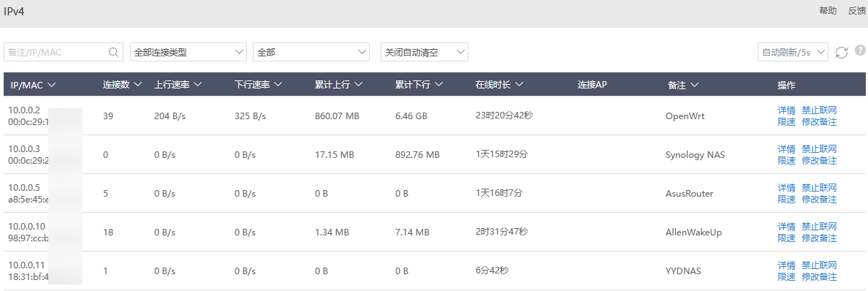Open 详情 for OpenWrt device
Screen dimensions: 868x291
787,110
